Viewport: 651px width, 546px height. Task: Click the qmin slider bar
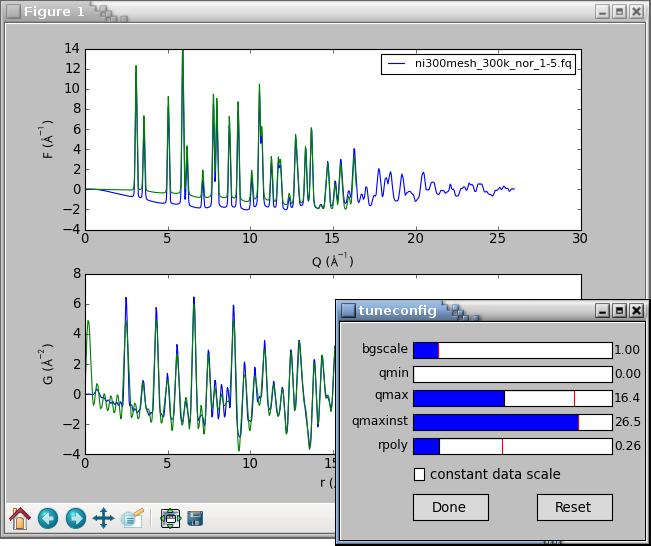coord(512,374)
